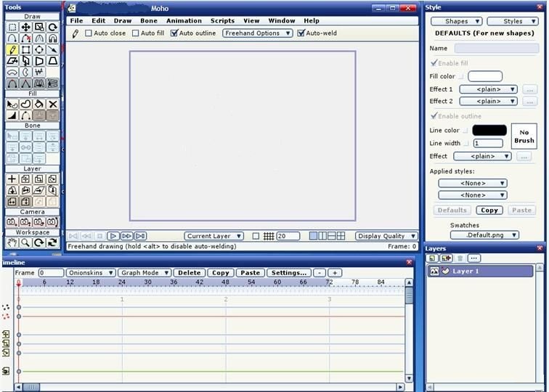The height and width of the screenshot is (392, 549).
Task: Open the Onionskins dropdown in timeline
Action: (91, 273)
